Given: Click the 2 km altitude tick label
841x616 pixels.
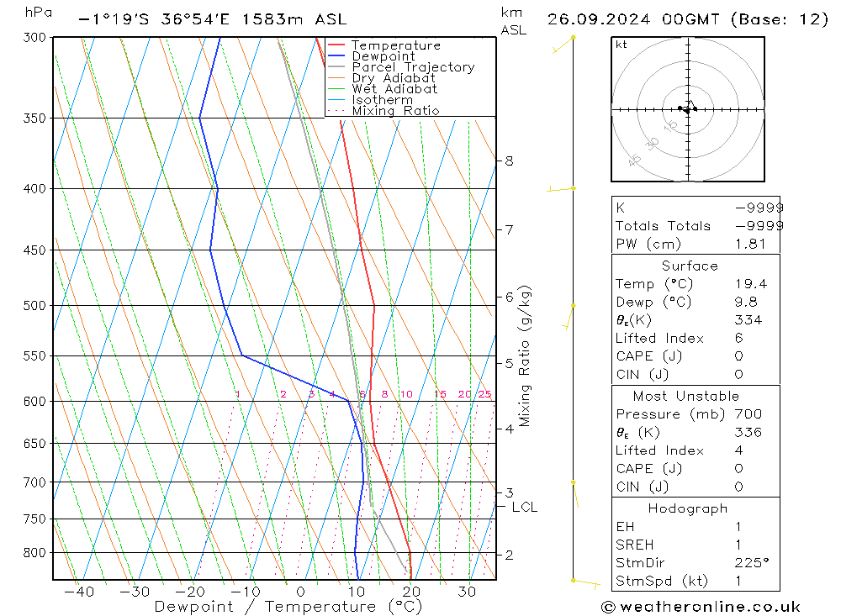Looking at the screenshot, I should [509, 555].
